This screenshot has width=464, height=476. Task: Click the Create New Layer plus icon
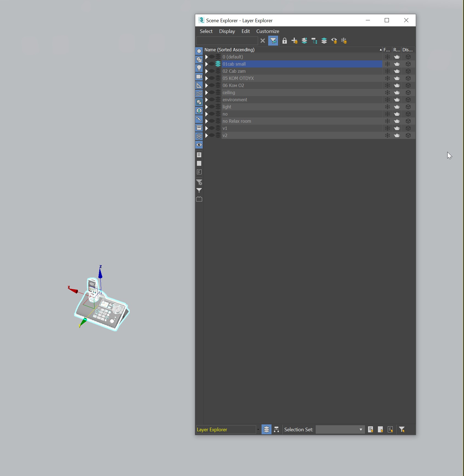pyautogui.click(x=295, y=41)
